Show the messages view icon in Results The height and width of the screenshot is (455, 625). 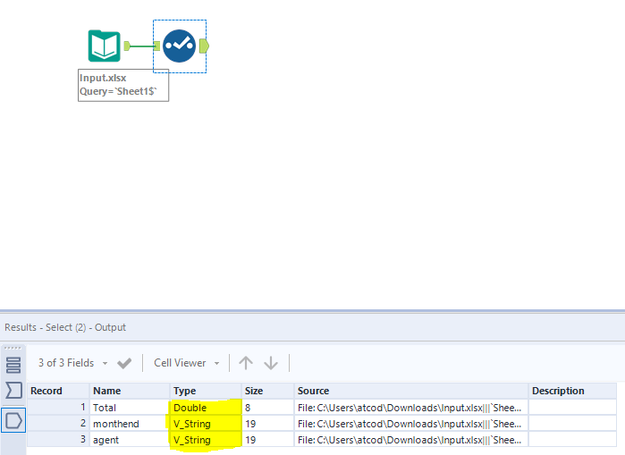pyautogui.click(x=13, y=365)
